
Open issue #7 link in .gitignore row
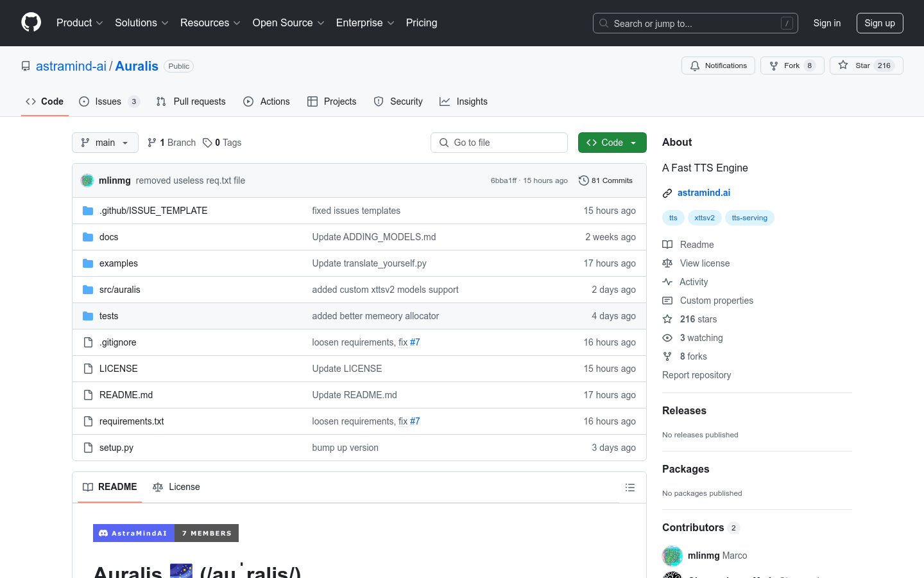tap(415, 342)
